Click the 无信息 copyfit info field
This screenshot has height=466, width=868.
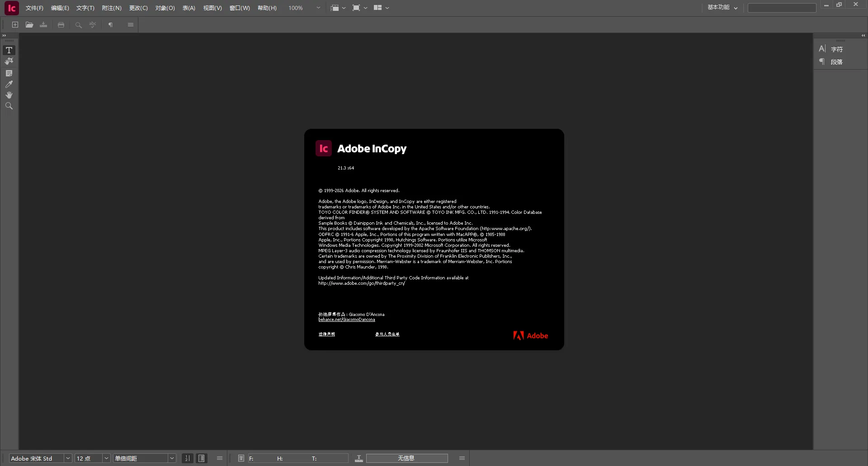(x=407, y=458)
